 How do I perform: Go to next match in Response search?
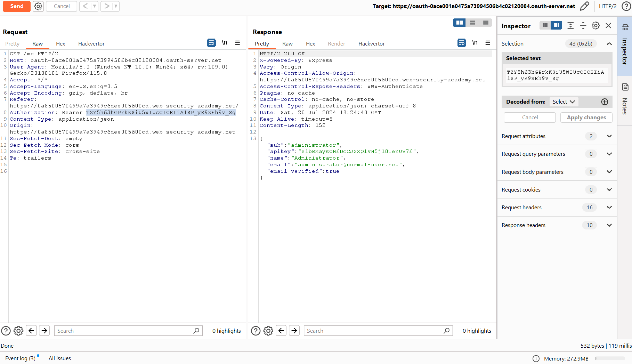[x=294, y=331]
